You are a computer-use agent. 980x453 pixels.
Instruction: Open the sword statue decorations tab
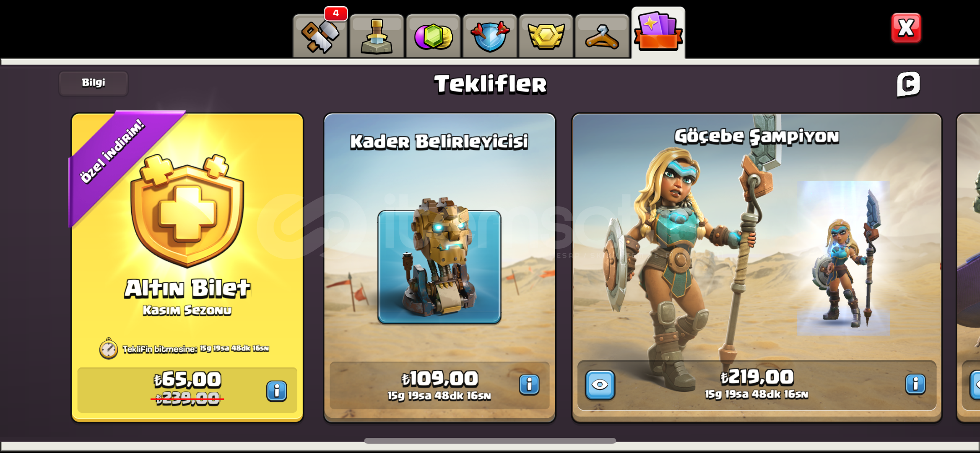click(377, 36)
